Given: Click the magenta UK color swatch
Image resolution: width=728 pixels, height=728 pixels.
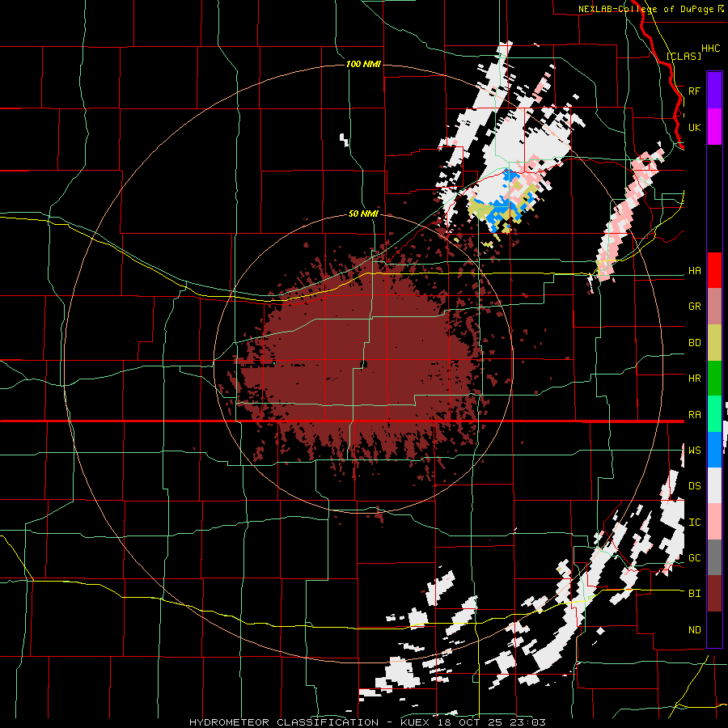Looking at the screenshot, I should pos(714,127).
